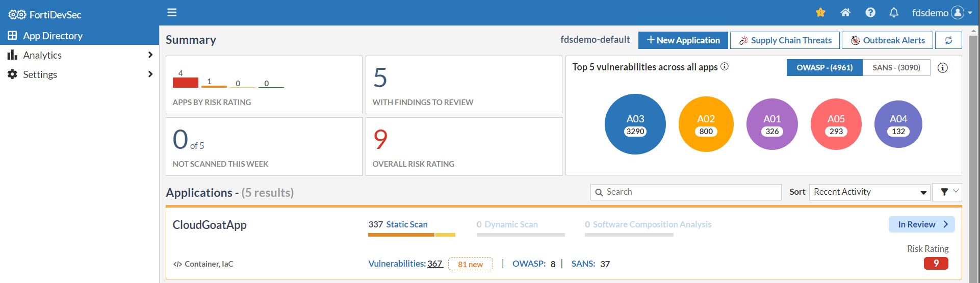Click the In Review button

pyautogui.click(x=922, y=224)
